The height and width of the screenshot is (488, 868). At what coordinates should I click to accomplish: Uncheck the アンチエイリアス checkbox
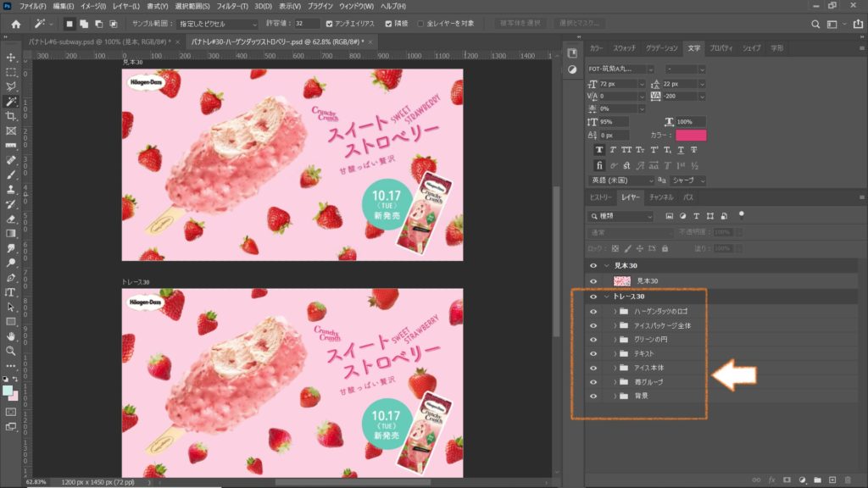tap(330, 24)
